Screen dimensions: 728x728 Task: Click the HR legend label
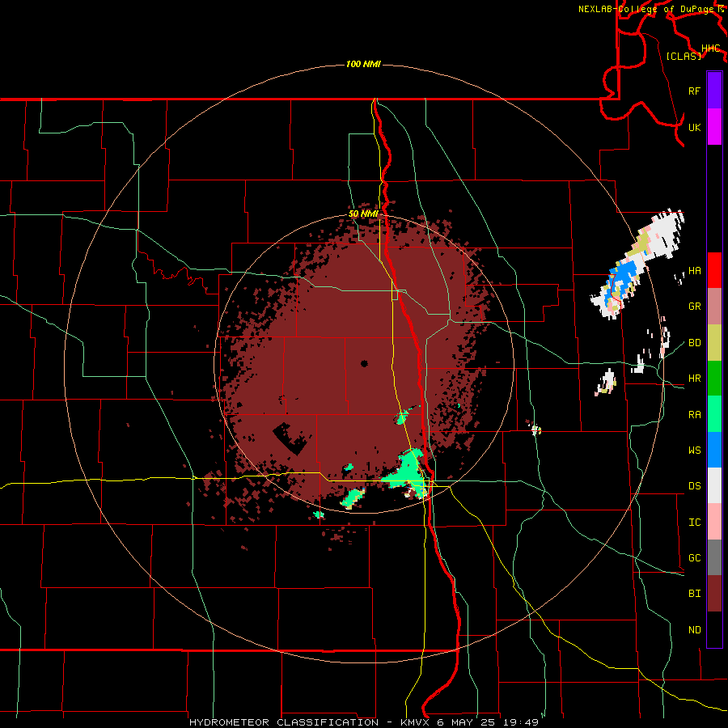694,379
